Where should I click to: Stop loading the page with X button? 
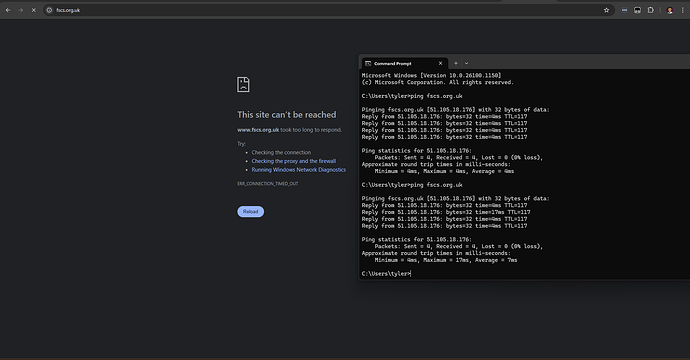coord(34,10)
